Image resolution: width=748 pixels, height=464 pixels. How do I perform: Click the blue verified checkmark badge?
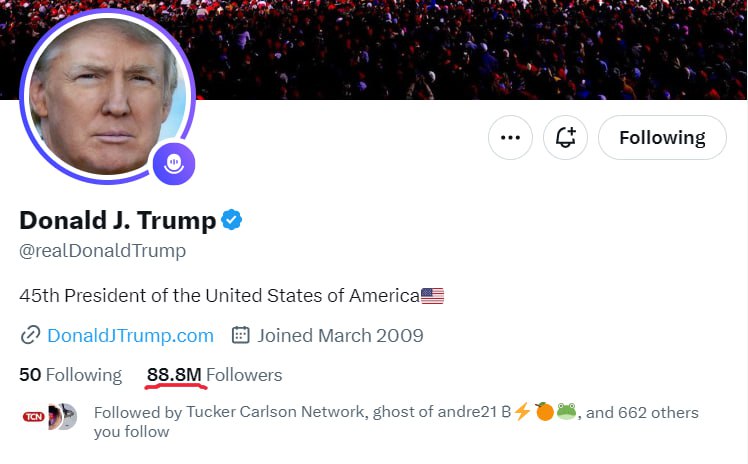point(232,220)
